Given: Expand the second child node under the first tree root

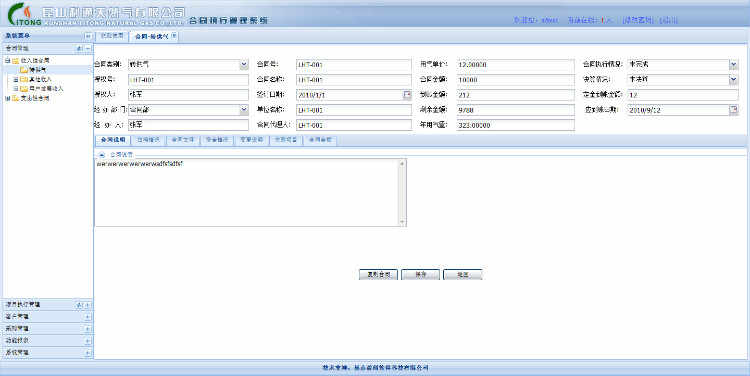Looking at the screenshot, I should tap(16, 79).
